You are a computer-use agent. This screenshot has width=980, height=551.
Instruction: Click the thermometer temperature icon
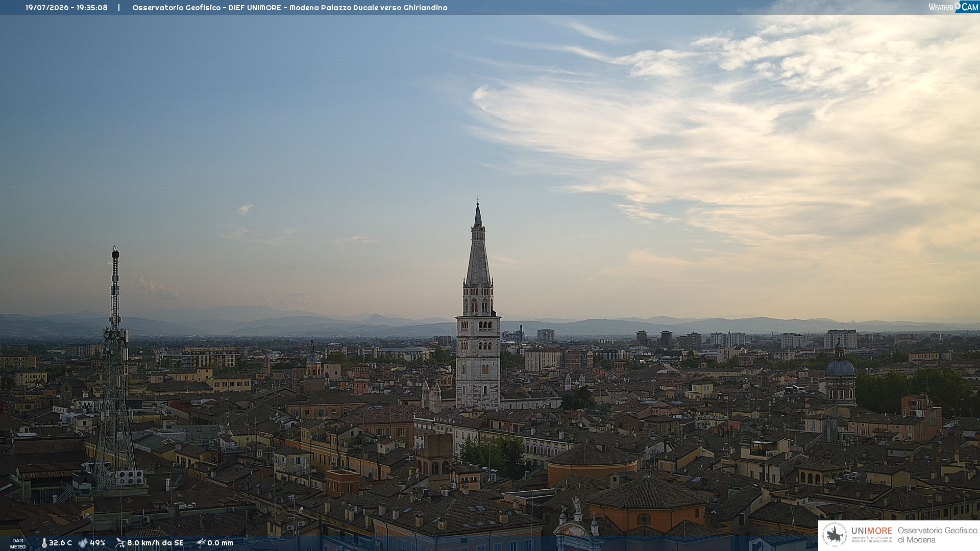click(x=44, y=543)
